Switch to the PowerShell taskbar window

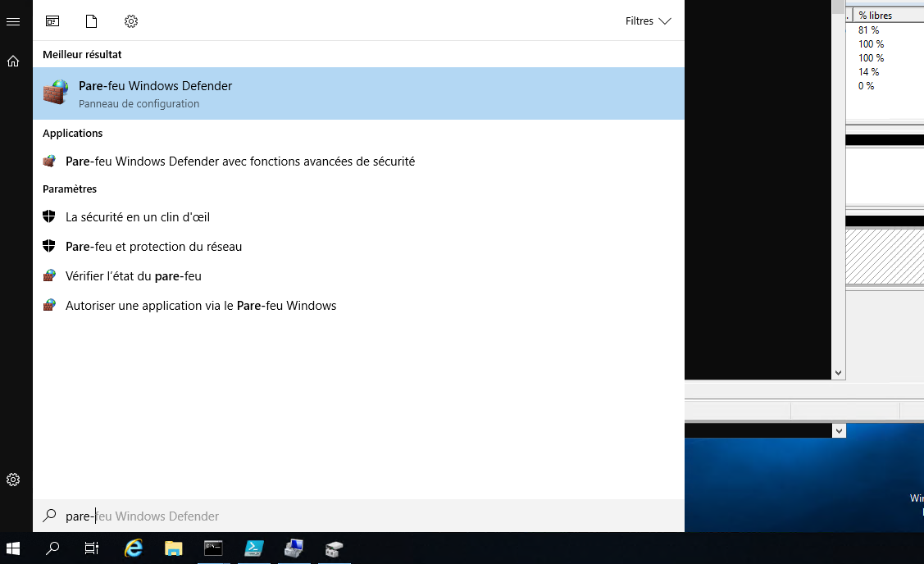coord(253,548)
